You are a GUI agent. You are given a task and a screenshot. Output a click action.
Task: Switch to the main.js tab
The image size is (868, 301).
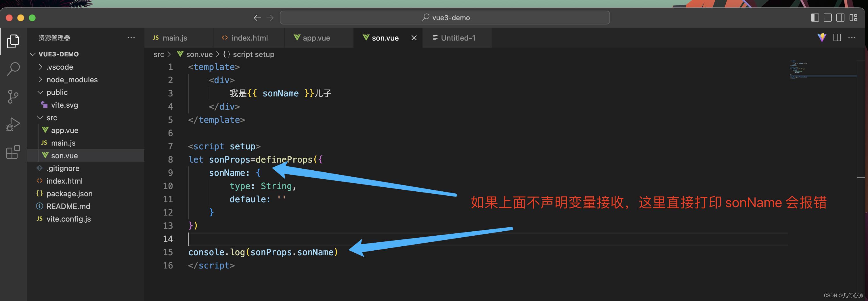(x=179, y=38)
